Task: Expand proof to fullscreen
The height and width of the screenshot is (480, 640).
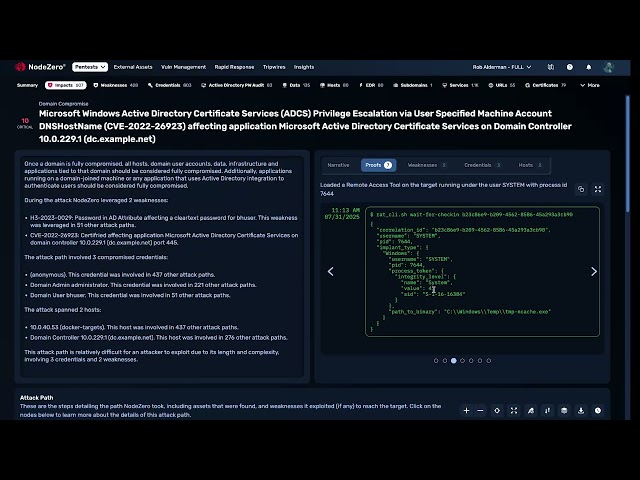Action: [598, 189]
